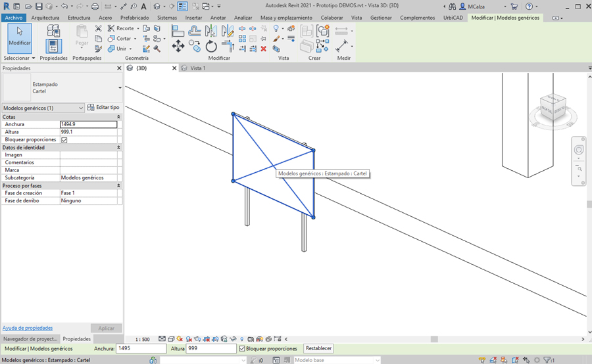The height and width of the screenshot is (364, 592).
Task: Click the Restablecer button
Action: [319, 348]
